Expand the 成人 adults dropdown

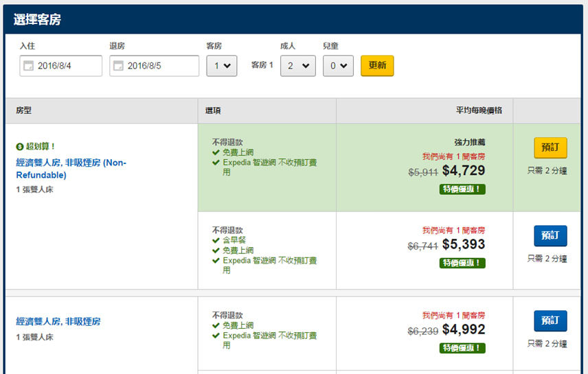point(297,66)
